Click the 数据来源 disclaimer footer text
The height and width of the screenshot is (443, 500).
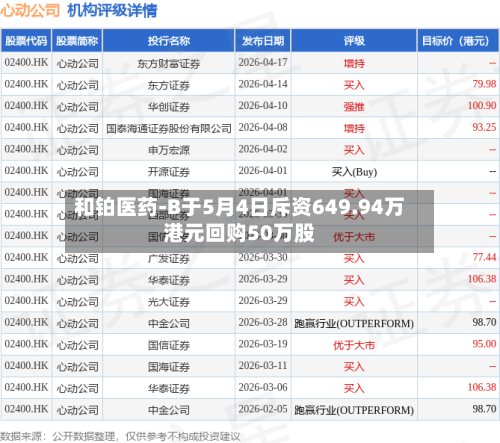[x=120, y=436]
